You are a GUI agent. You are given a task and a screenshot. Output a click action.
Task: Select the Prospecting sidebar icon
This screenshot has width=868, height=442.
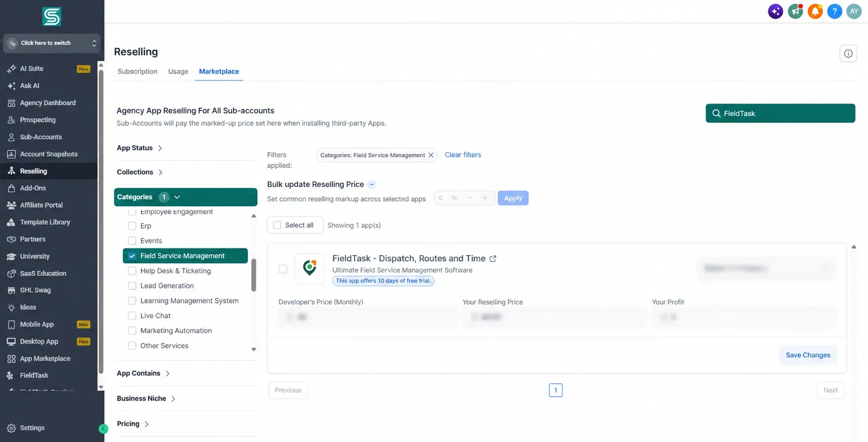point(11,120)
